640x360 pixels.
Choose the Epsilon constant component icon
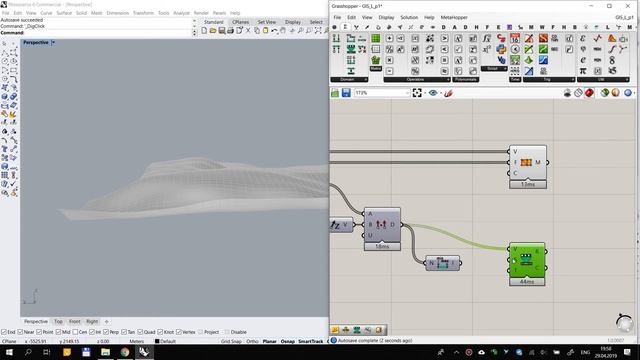click(583, 38)
